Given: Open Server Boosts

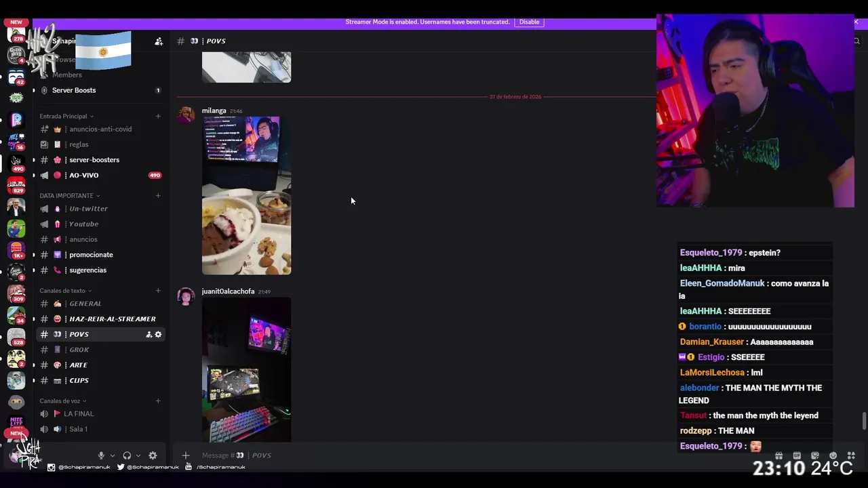Looking at the screenshot, I should 100,90.
